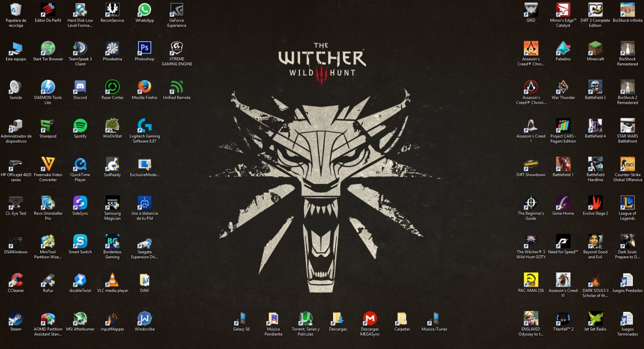Open STAR WARS Battlefront icon

point(627,125)
